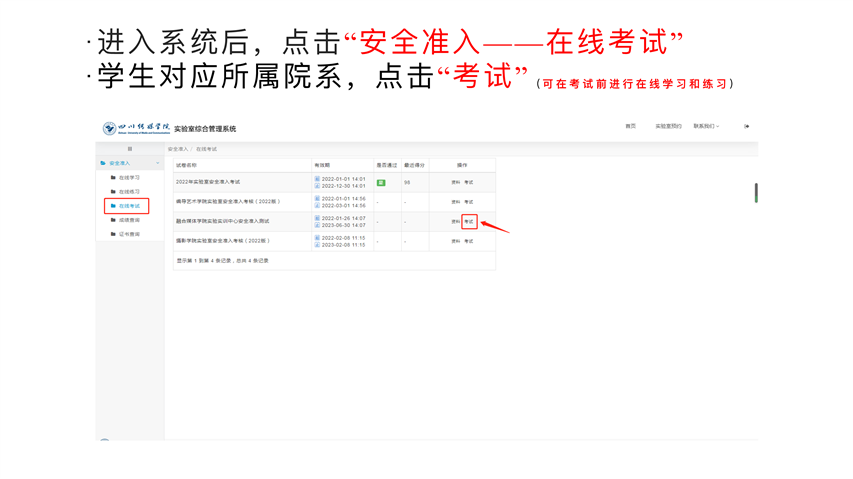
Task: Click 安全准入 in the breadcrumb
Action: pos(177,149)
